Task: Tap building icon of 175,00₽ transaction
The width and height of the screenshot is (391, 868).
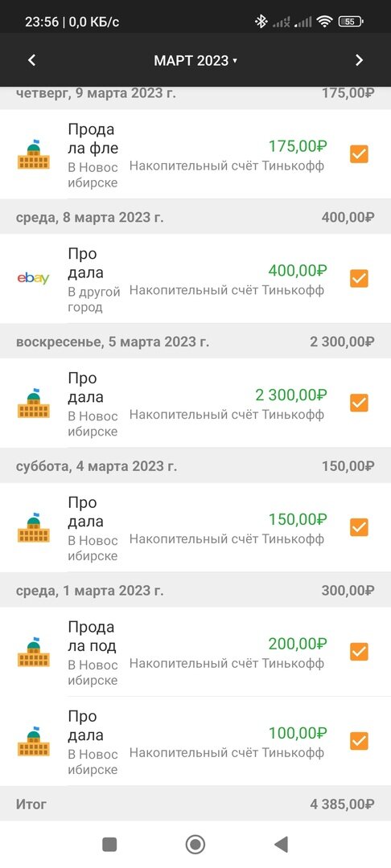Action: coord(33,154)
